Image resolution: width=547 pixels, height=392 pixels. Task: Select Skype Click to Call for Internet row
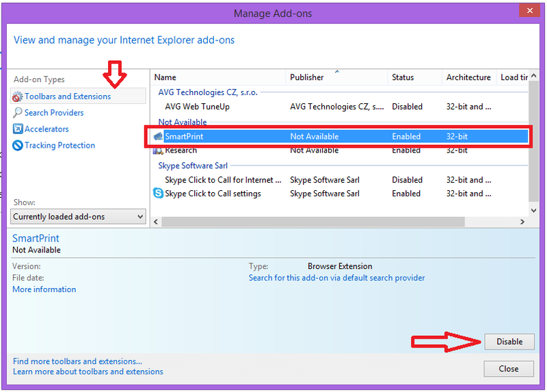pyautogui.click(x=340, y=180)
